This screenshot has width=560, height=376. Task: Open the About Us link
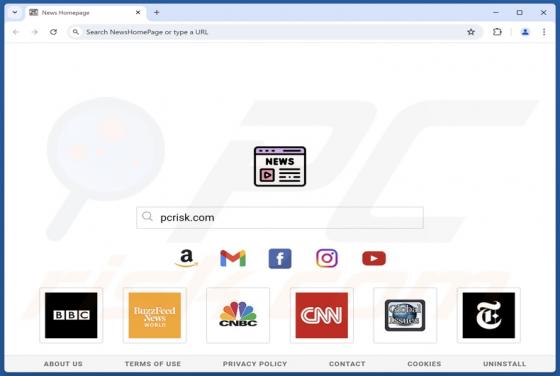click(x=63, y=364)
